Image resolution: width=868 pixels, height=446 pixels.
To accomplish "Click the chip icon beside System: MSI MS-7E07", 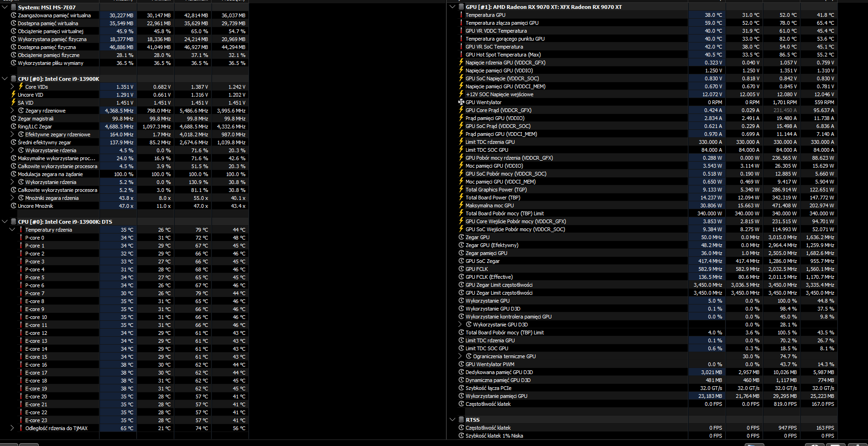I will pyautogui.click(x=14, y=7).
